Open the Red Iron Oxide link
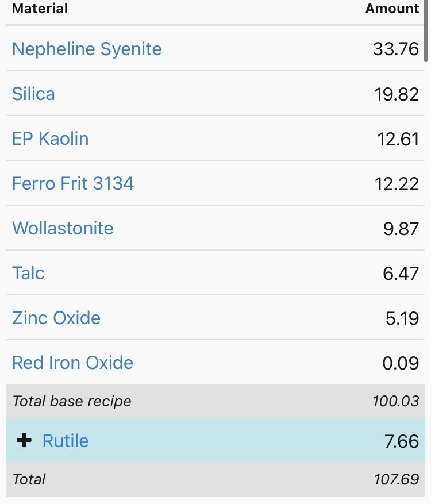The width and height of the screenshot is (431, 504). click(72, 363)
